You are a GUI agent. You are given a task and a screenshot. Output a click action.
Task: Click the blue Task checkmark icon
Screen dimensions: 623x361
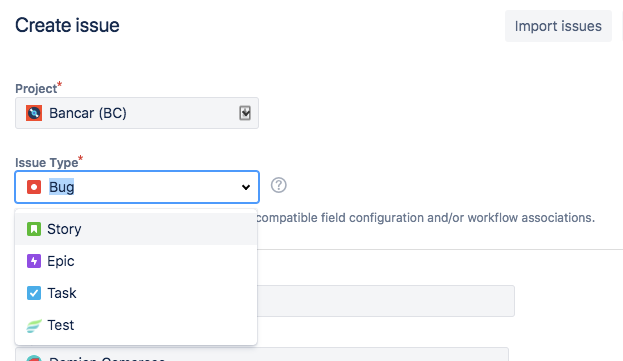[34, 293]
